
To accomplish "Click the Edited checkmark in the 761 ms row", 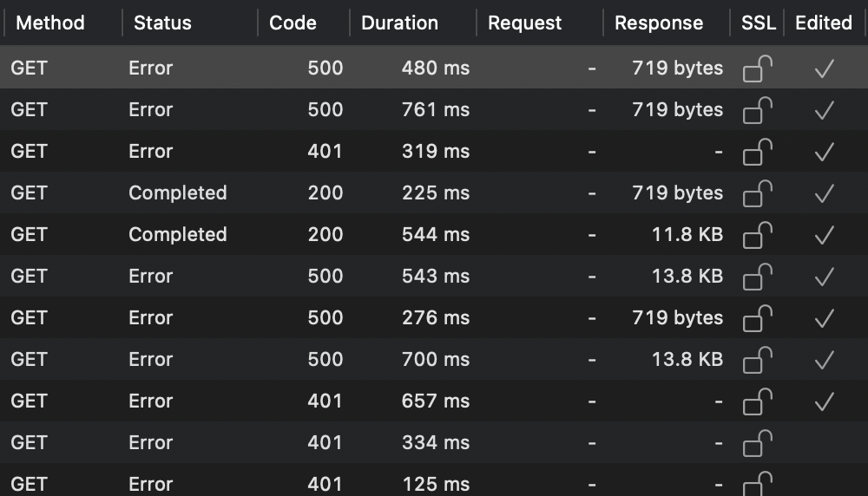I will (x=824, y=110).
